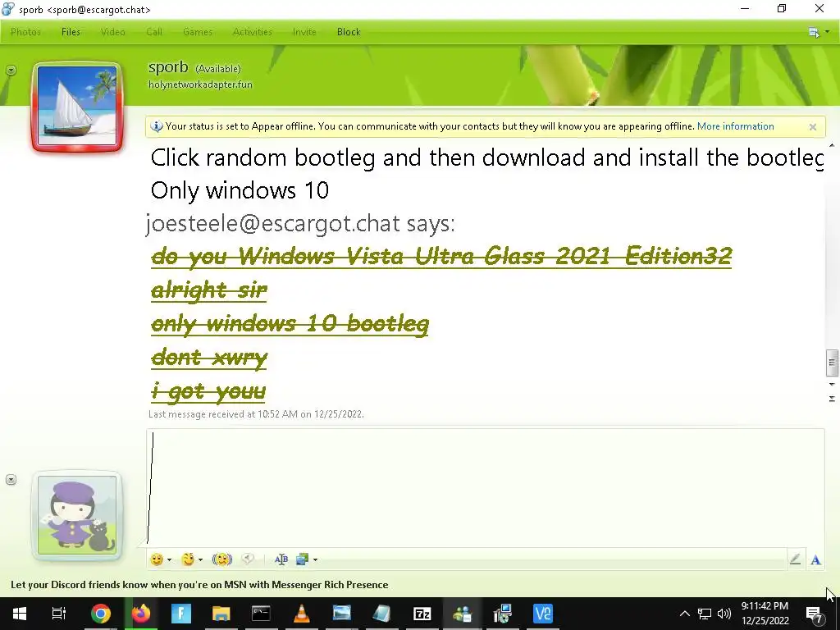The height and width of the screenshot is (630, 840).
Task: Show hidden system tray icons chevron
Action: [x=685, y=614]
